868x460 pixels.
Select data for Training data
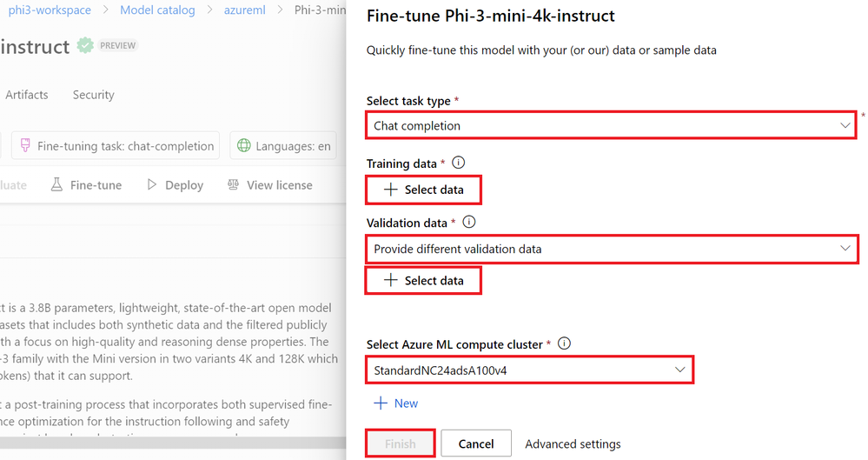pyautogui.click(x=424, y=190)
